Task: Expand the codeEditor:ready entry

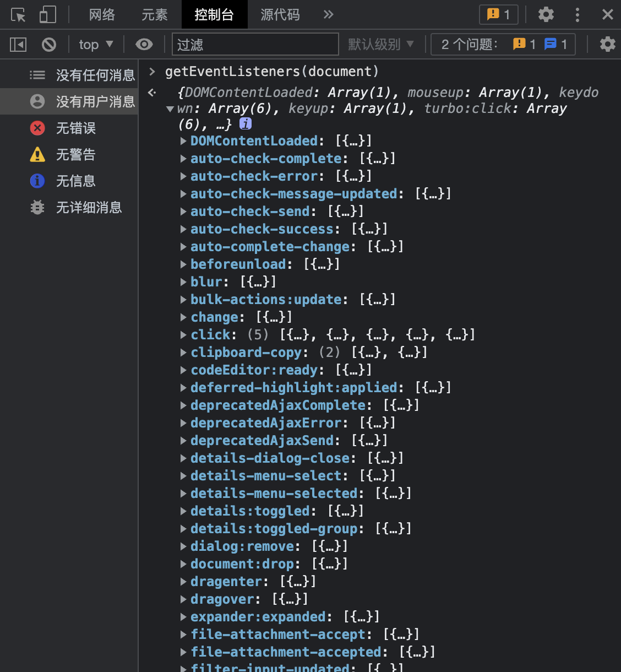Action: (x=184, y=370)
